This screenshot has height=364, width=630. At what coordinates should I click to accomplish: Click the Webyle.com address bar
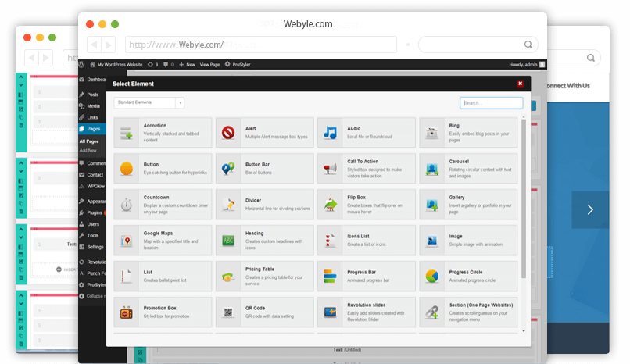coord(261,45)
